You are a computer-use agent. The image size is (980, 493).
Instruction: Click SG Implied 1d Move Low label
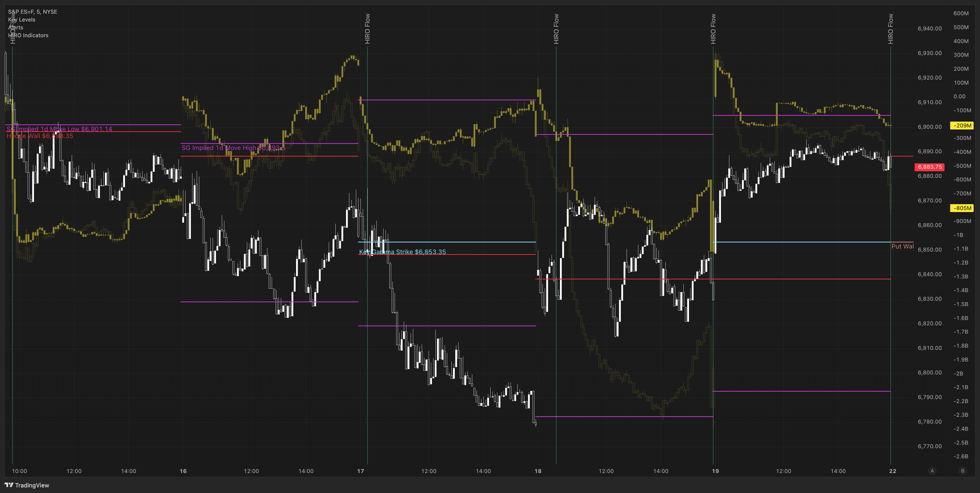coord(59,129)
